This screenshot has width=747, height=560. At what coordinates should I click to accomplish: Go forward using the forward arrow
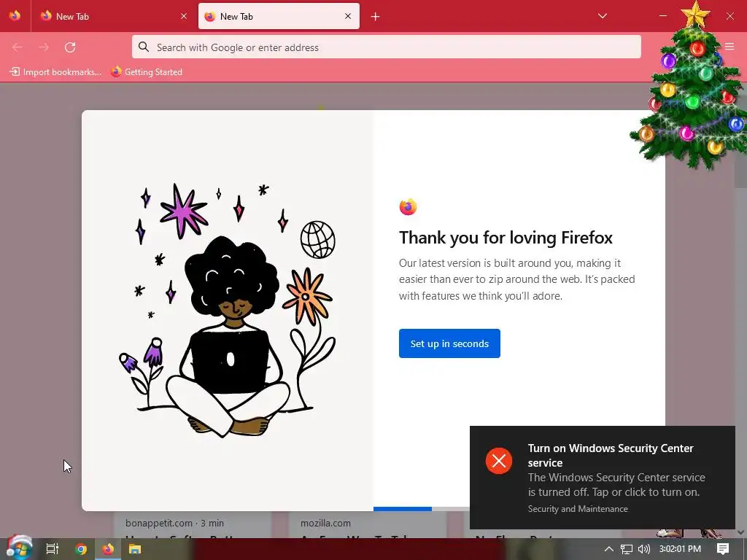click(44, 47)
